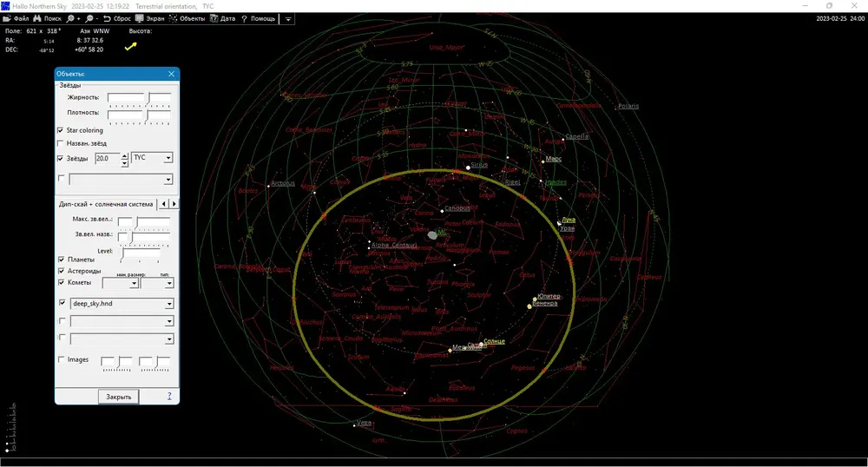This screenshot has width=868, height=467.
Task: Click the Sirius star label
Action: point(479,165)
